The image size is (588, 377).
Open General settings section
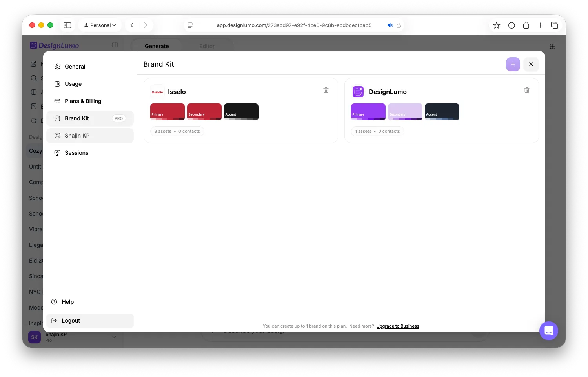click(90, 67)
